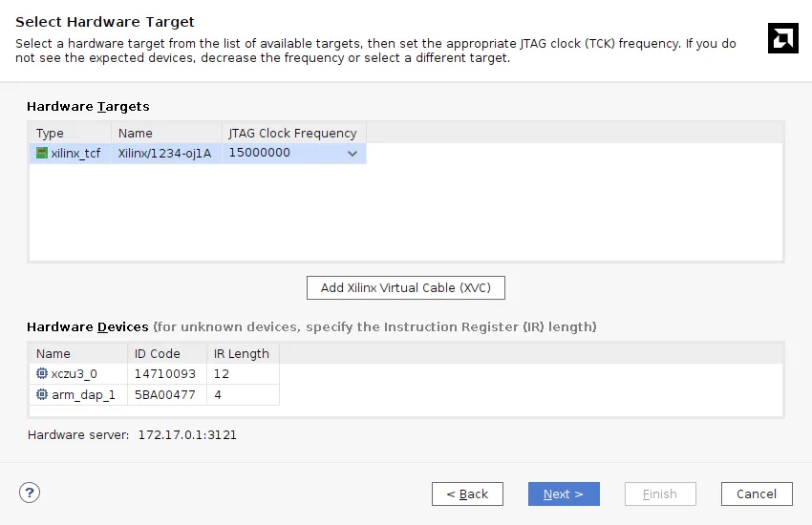Click the xczu3_0 device chip icon
812x525 pixels.
pos(42,374)
